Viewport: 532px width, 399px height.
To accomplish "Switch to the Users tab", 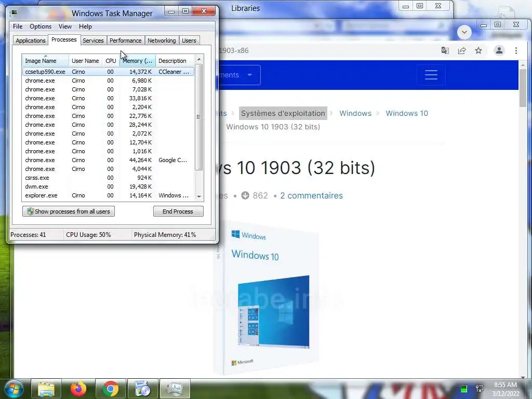I will (189, 41).
